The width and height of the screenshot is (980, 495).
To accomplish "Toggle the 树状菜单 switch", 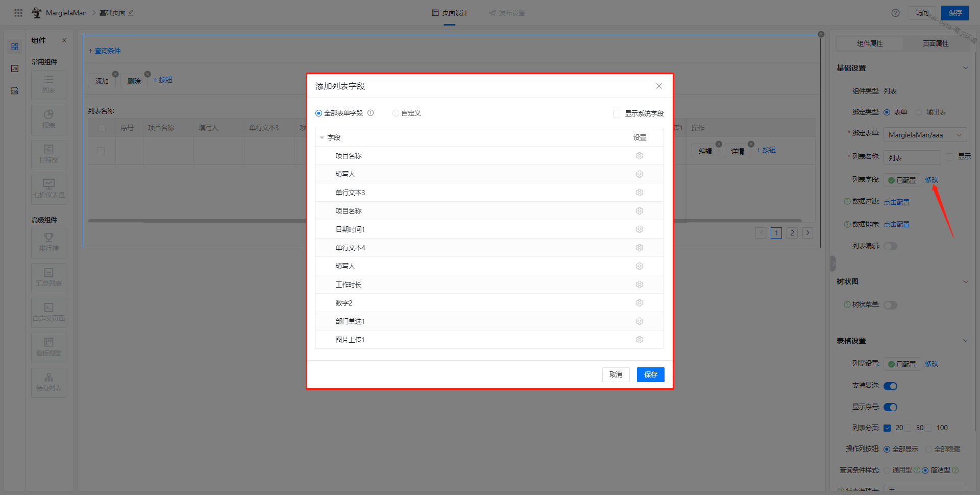I will (x=890, y=305).
